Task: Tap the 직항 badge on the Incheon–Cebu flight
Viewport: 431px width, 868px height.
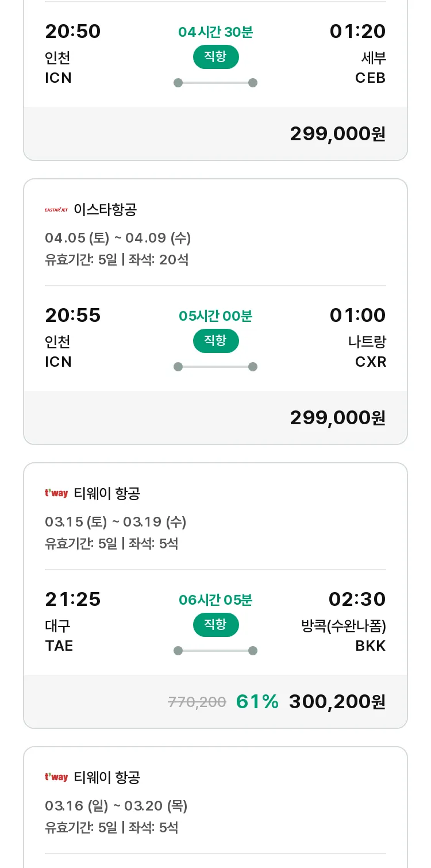Action: 215,57
